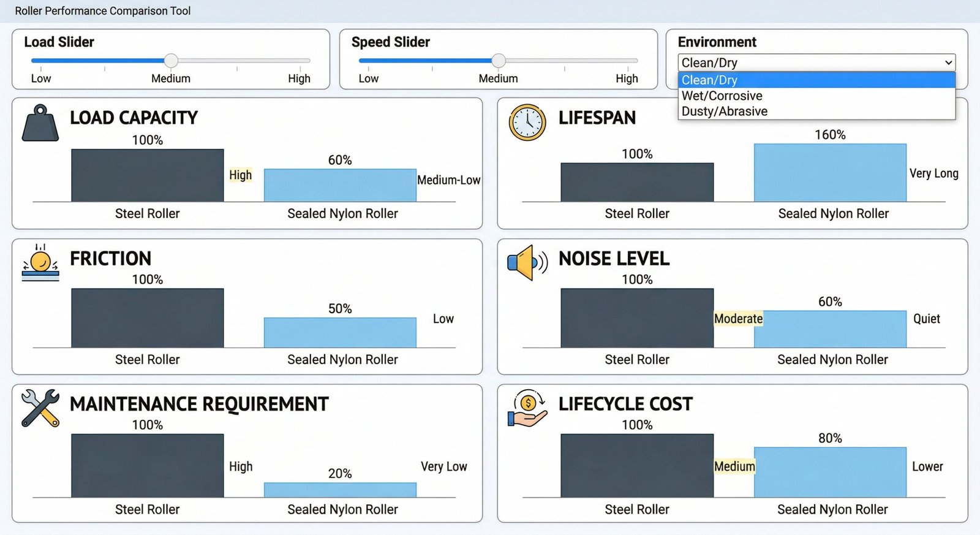
Task: Click the hand with coin Lifecycle Cost icon
Action: 527,409
